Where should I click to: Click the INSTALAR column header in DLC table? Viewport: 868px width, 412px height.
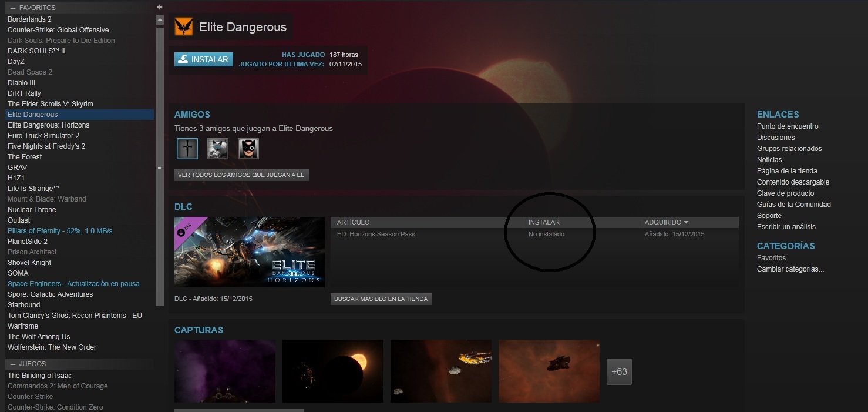[x=544, y=222]
